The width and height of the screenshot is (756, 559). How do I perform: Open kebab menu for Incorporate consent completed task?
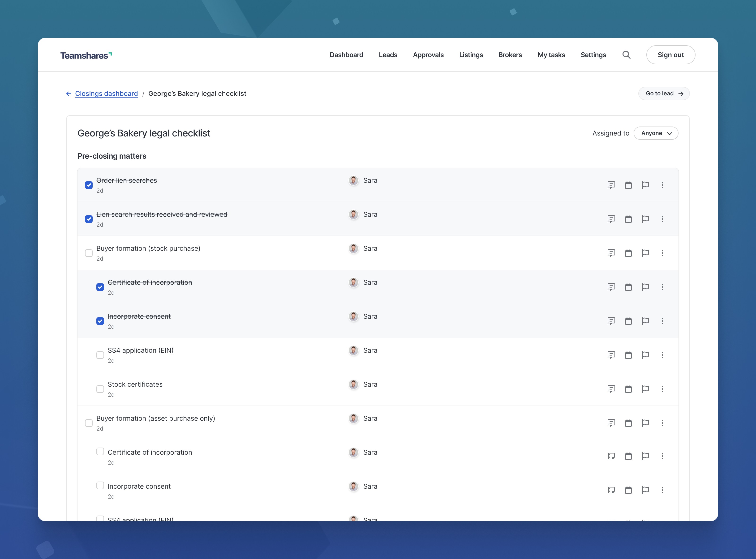tap(662, 321)
